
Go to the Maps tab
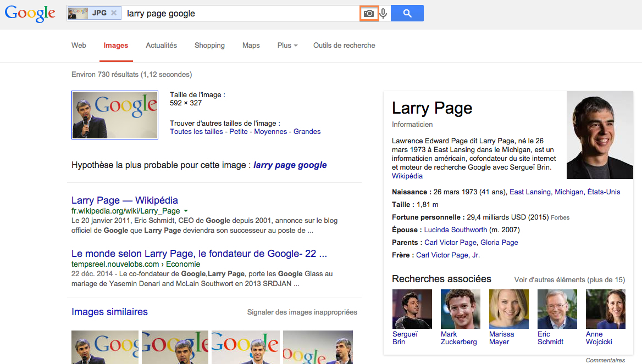(251, 46)
